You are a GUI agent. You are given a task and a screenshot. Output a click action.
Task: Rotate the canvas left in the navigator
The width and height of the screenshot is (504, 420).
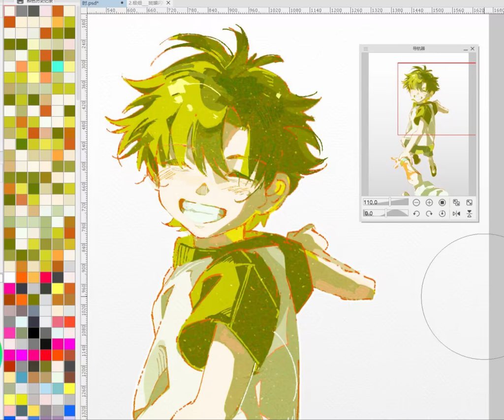point(416,214)
